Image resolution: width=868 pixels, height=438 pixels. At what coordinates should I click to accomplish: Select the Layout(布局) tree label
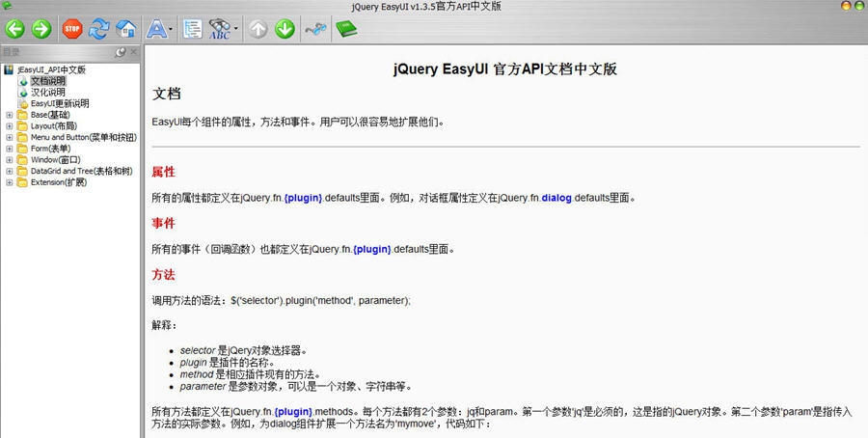[x=54, y=126]
